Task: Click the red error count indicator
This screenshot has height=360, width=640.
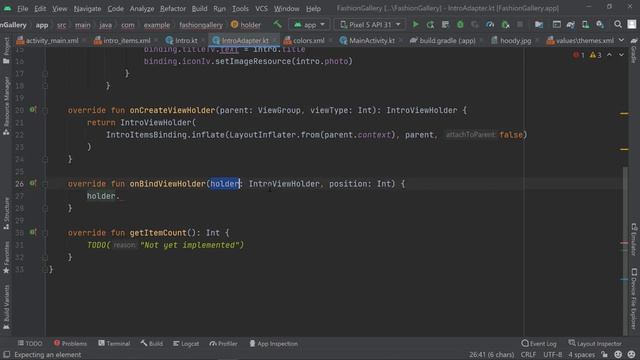Action: coord(578,55)
